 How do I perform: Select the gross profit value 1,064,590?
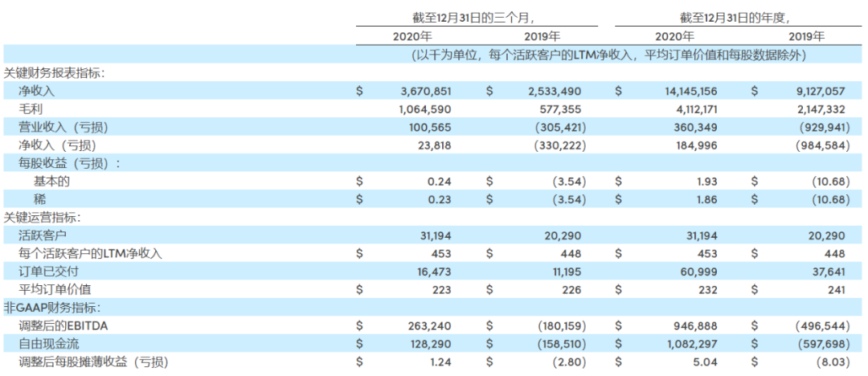pyautogui.click(x=418, y=109)
